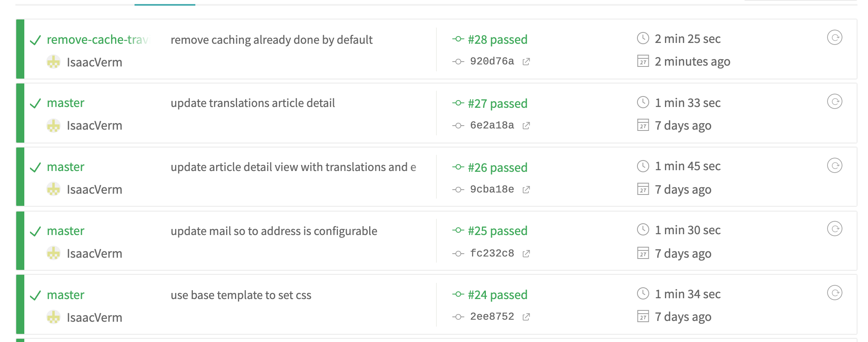Open the #26 passed build link
Viewport: 868px width, 342px height.
(x=498, y=167)
